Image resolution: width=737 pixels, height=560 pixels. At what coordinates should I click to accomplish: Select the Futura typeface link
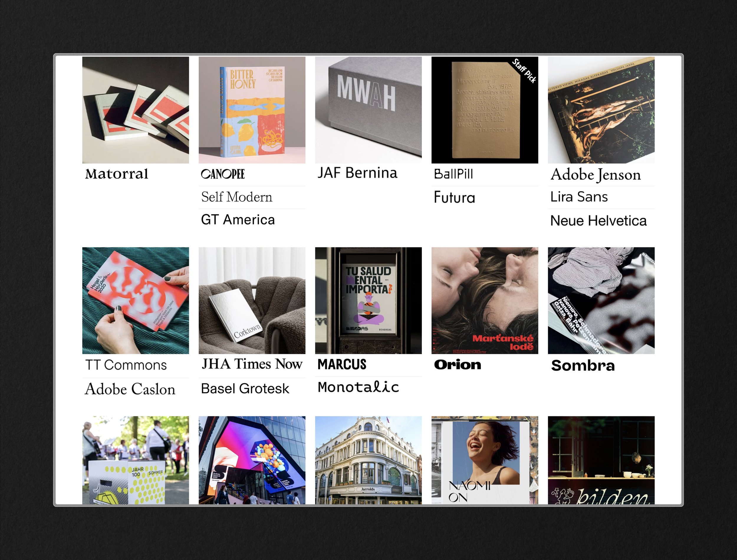click(x=455, y=197)
